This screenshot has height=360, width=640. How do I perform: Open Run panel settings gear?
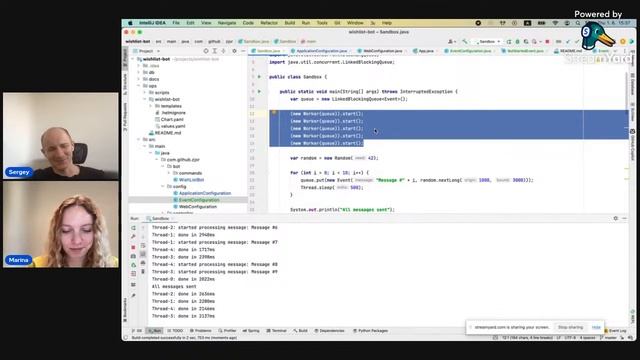coord(616,218)
